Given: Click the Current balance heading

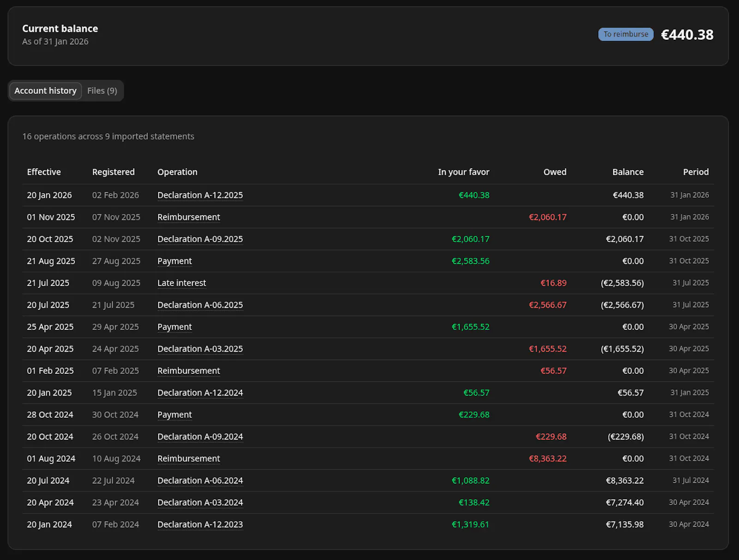Looking at the screenshot, I should (x=60, y=29).
